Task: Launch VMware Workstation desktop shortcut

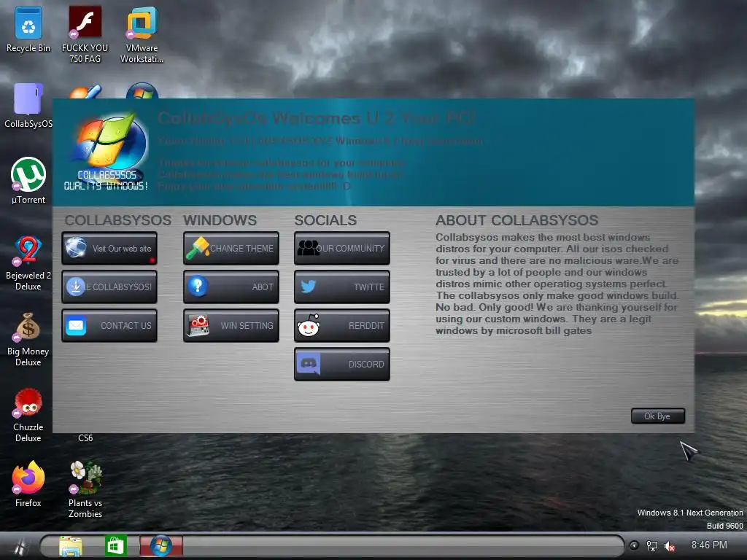Action: click(x=142, y=34)
